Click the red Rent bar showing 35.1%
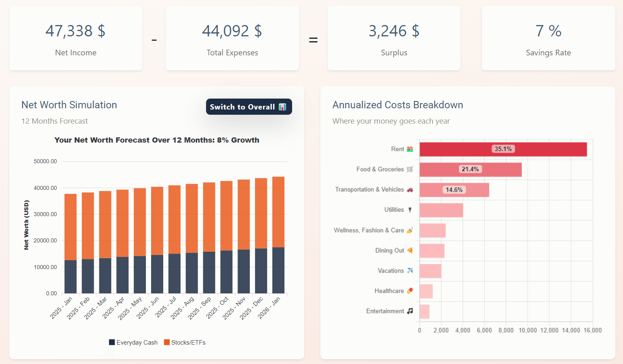 (503, 149)
